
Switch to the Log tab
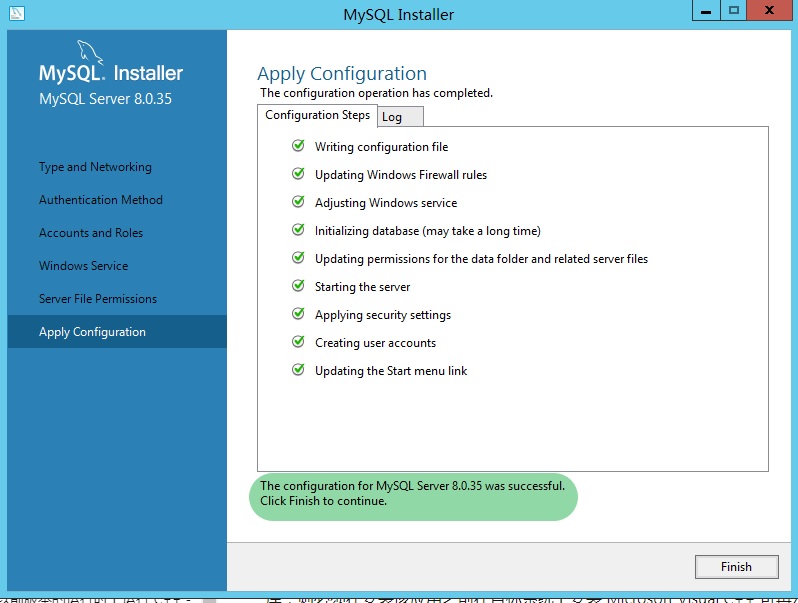point(400,117)
